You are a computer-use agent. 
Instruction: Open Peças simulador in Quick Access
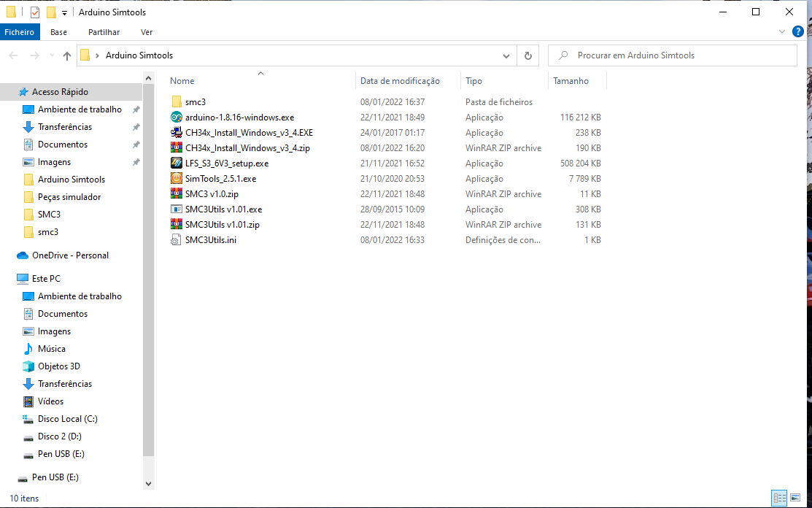coord(69,197)
